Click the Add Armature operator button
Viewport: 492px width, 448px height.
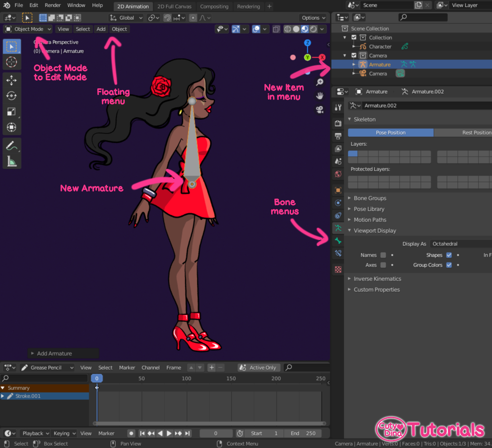coord(63,353)
